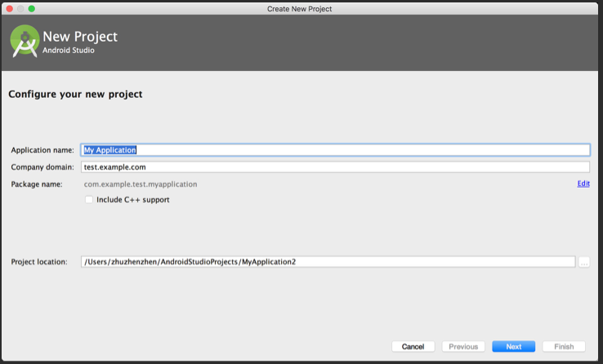Screen dimensions: 603x364
Task: Zoom the window with green button
Action: tap(32, 8)
